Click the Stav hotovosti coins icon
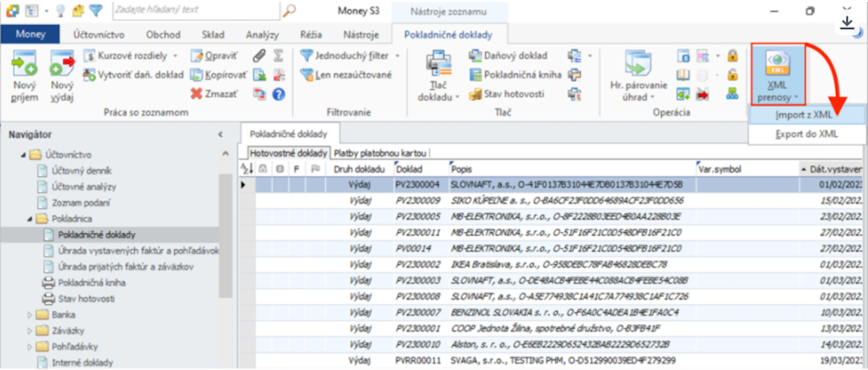This screenshot has width=868, height=370. pyautogui.click(x=475, y=94)
